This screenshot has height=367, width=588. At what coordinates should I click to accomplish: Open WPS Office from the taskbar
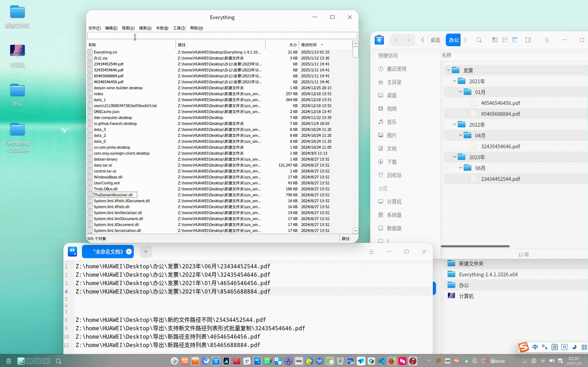[319, 361]
